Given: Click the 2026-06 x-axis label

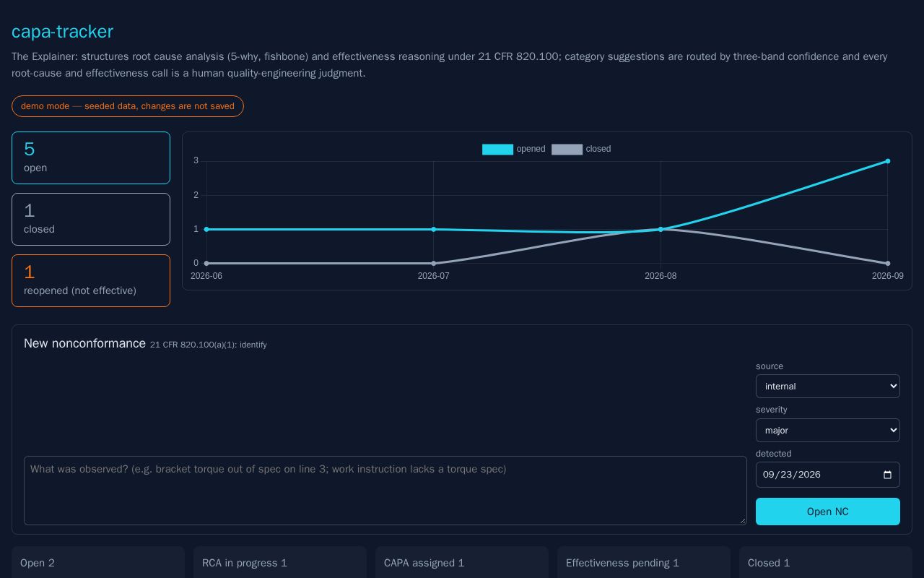Looking at the screenshot, I should 206,276.
